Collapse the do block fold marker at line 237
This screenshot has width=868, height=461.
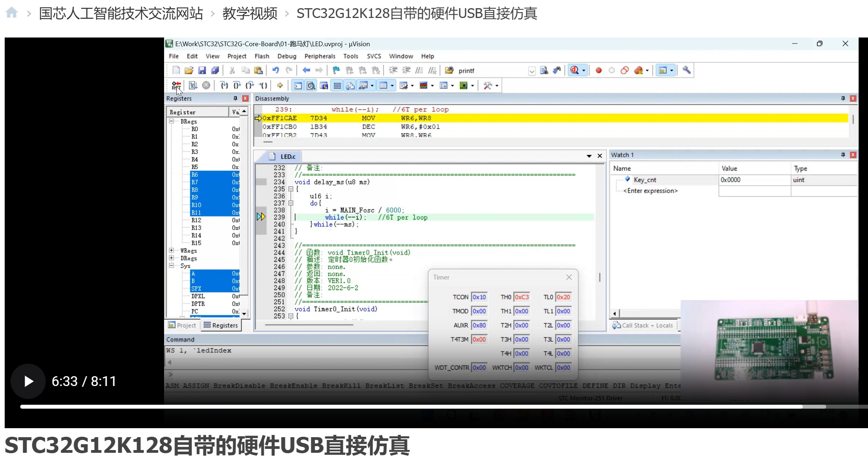(x=291, y=203)
